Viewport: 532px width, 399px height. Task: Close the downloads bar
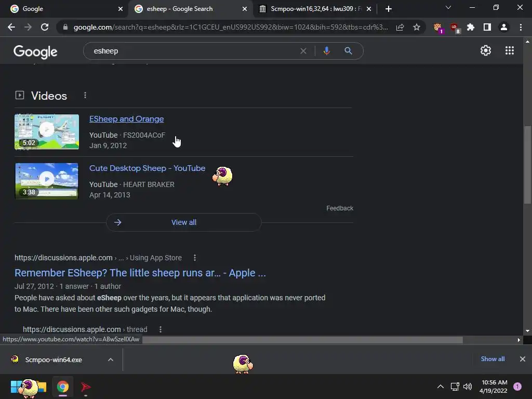coord(523,359)
